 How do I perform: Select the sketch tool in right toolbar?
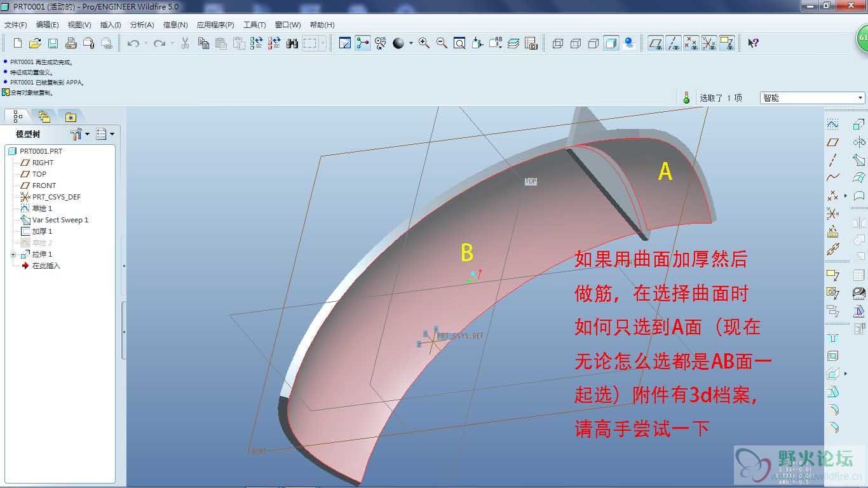click(x=833, y=125)
